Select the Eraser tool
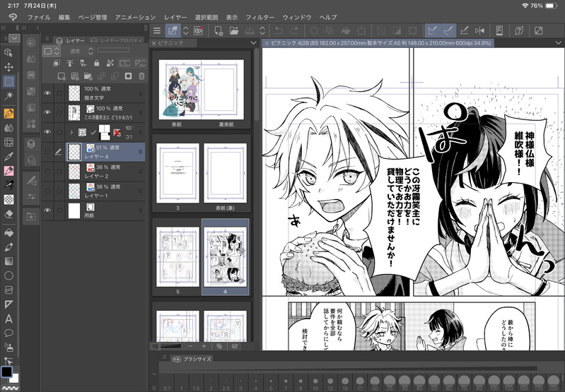The width and height of the screenshot is (565, 392). (8, 215)
